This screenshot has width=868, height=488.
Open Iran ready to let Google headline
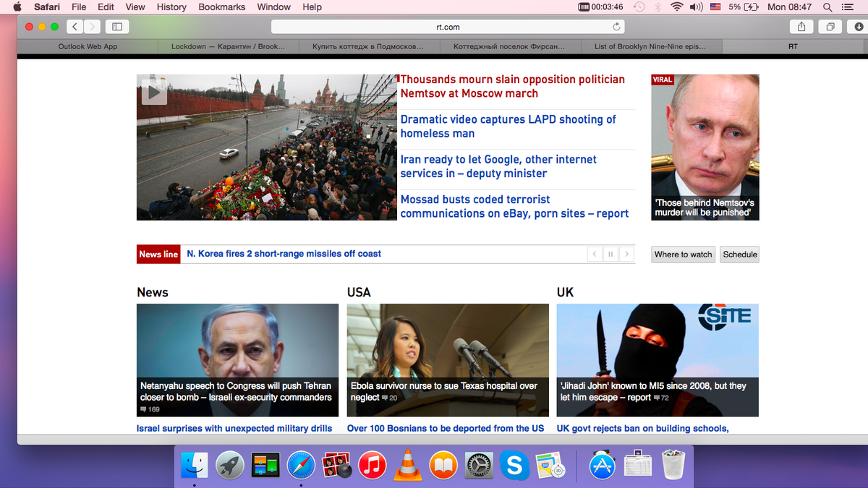[x=499, y=166]
